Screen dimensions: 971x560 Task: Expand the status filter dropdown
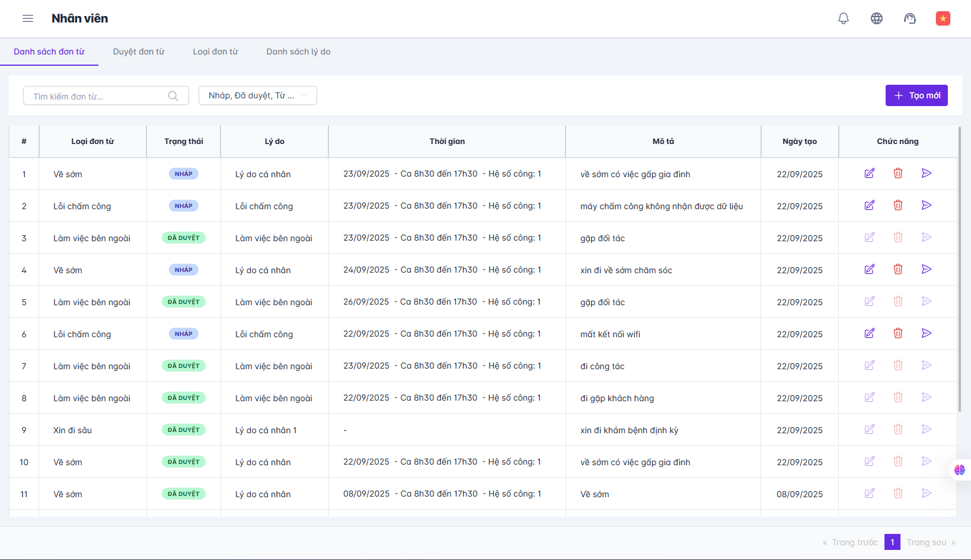point(257,95)
